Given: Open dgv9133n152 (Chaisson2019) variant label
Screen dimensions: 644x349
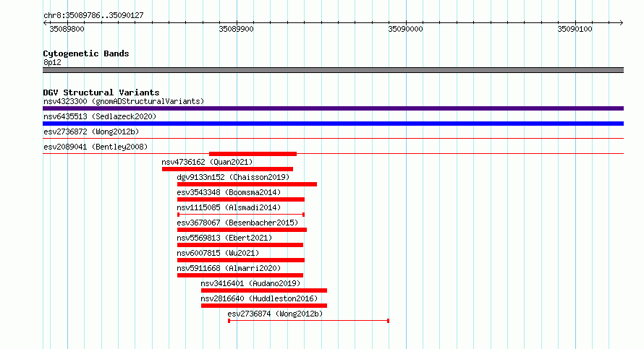Looking at the screenshot, I should coord(233,177).
